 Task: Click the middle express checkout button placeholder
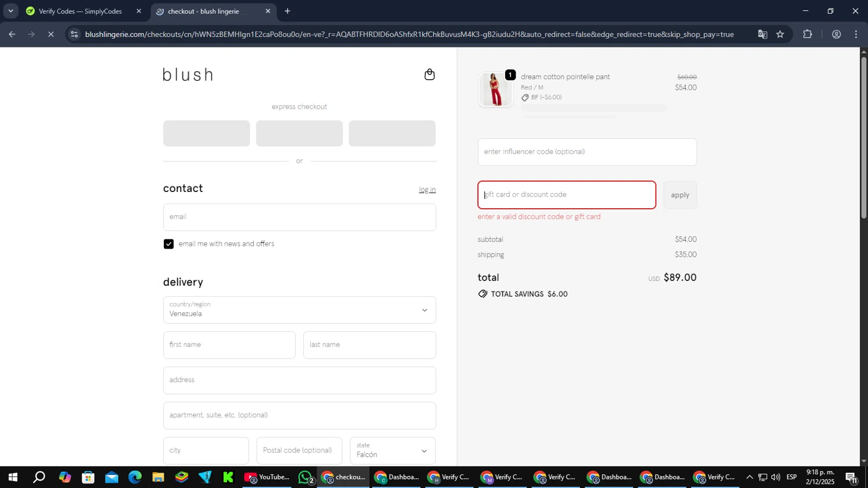click(299, 134)
